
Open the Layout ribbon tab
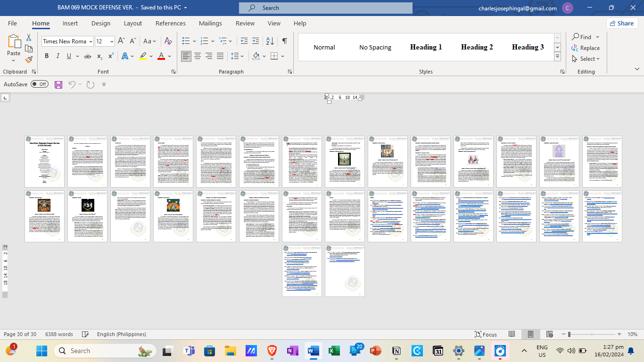click(133, 23)
